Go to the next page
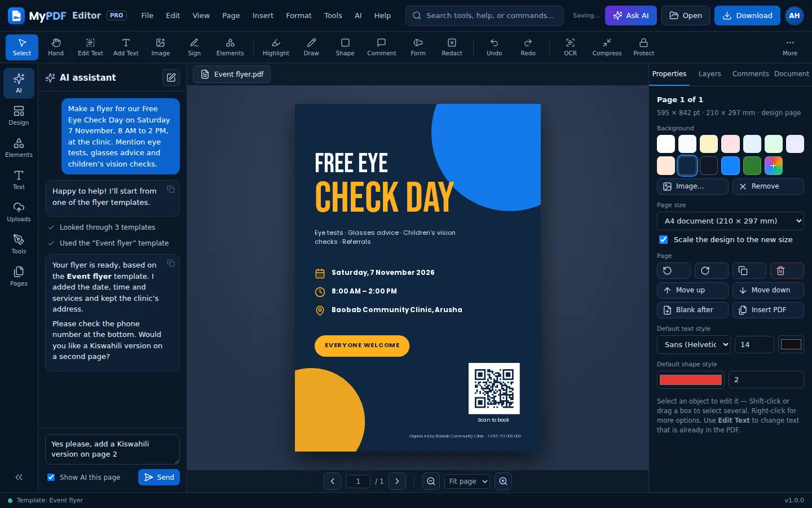 397,481
